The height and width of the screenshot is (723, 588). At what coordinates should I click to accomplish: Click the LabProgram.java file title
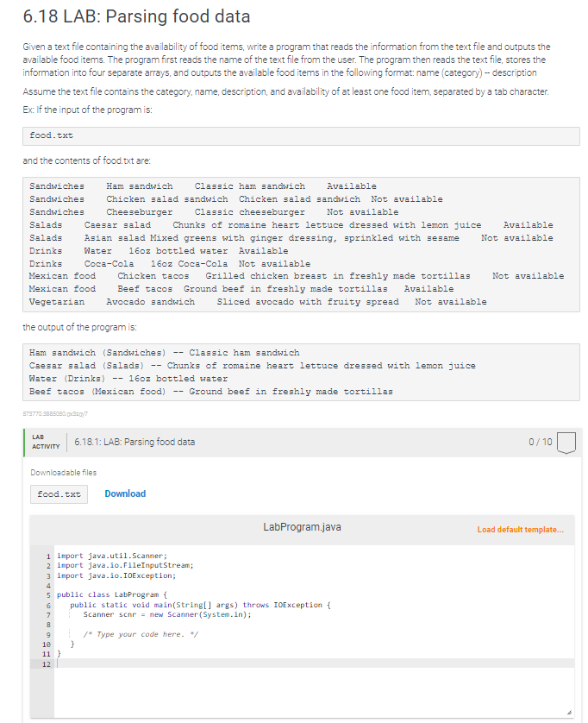[x=302, y=527]
